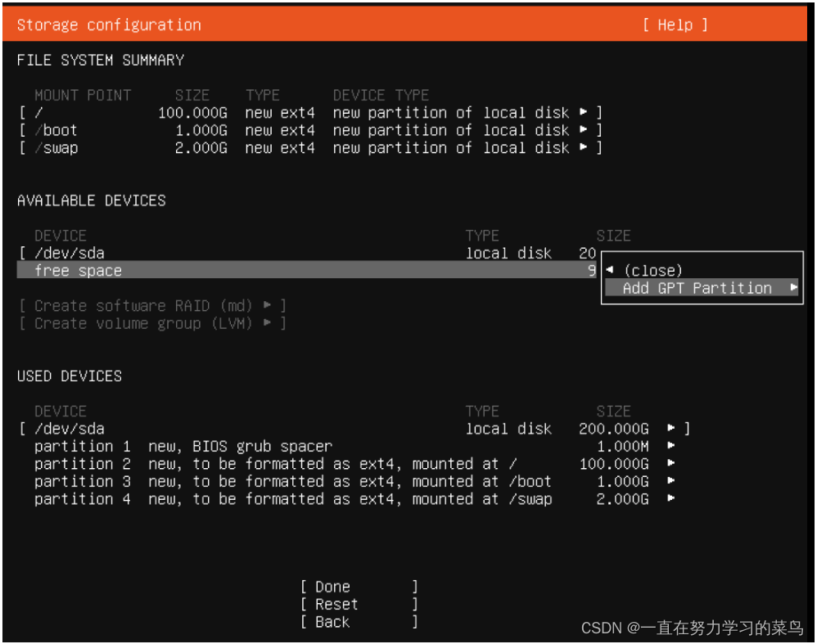
Task: Expand arrow for partition 2 100.000G
Action: click(671, 462)
